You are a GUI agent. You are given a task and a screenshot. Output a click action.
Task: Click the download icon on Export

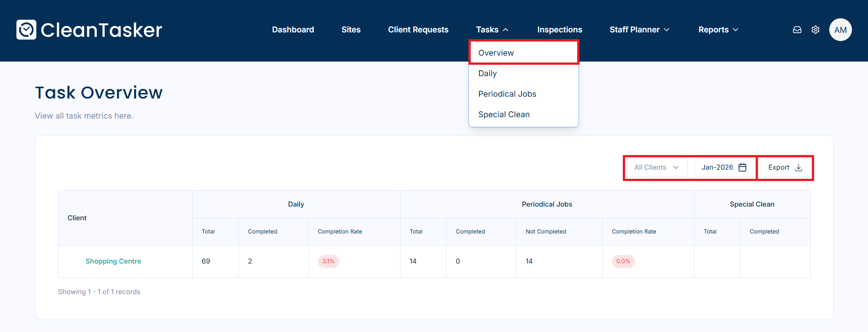799,167
